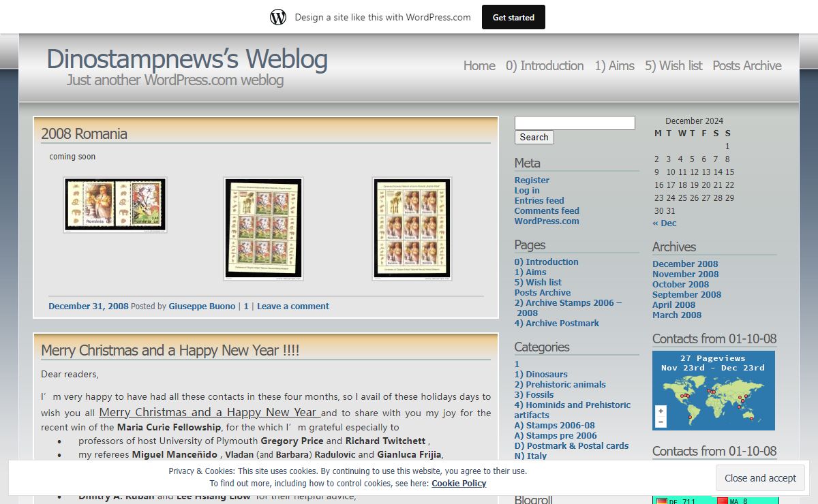Click the Cookie Policy link

click(x=459, y=484)
